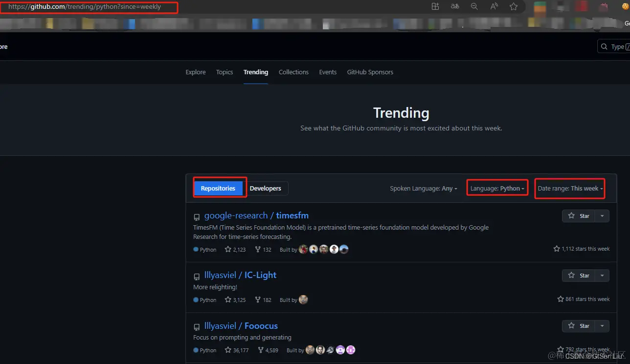This screenshot has width=630, height=364.
Task: Open timesfm stargazers count 2,123
Action: point(235,249)
